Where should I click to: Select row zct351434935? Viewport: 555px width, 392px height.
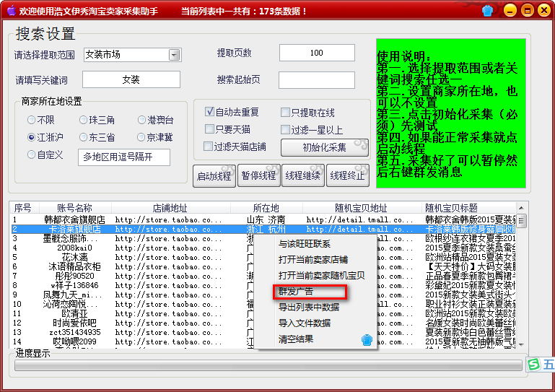(x=263, y=333)
